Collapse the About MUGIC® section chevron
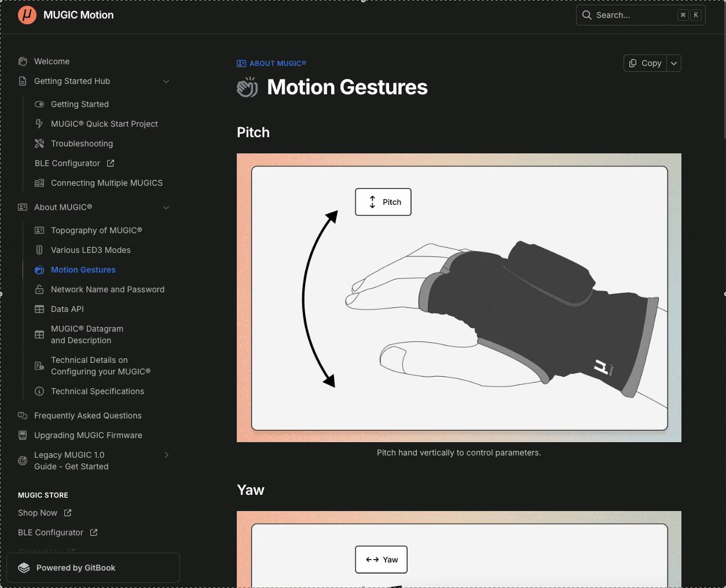 click(x=166, y=207)
